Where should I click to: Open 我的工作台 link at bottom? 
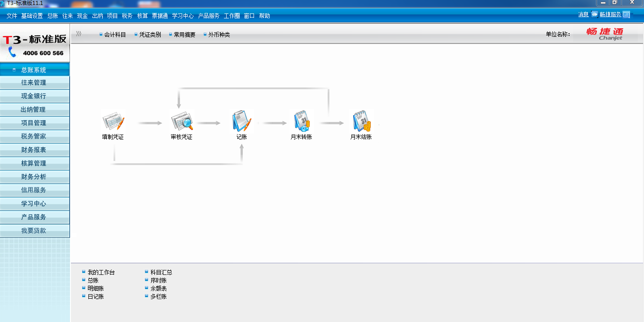point(101,272)
